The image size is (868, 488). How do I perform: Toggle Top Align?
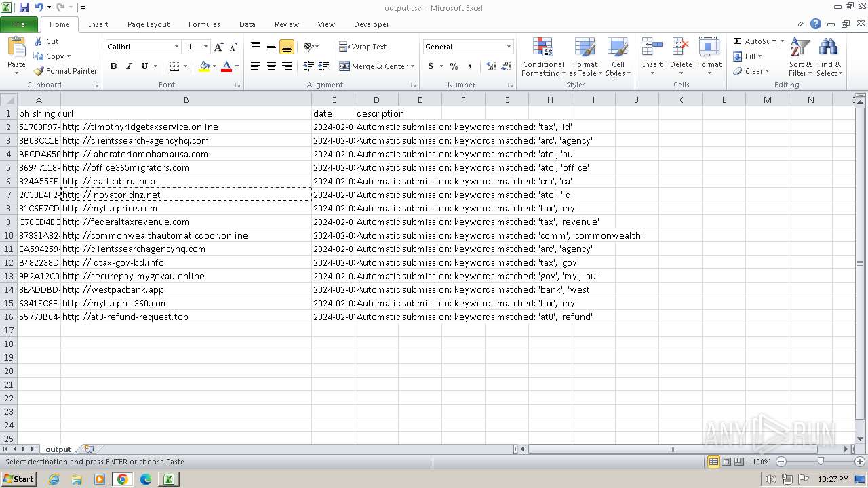256,47
